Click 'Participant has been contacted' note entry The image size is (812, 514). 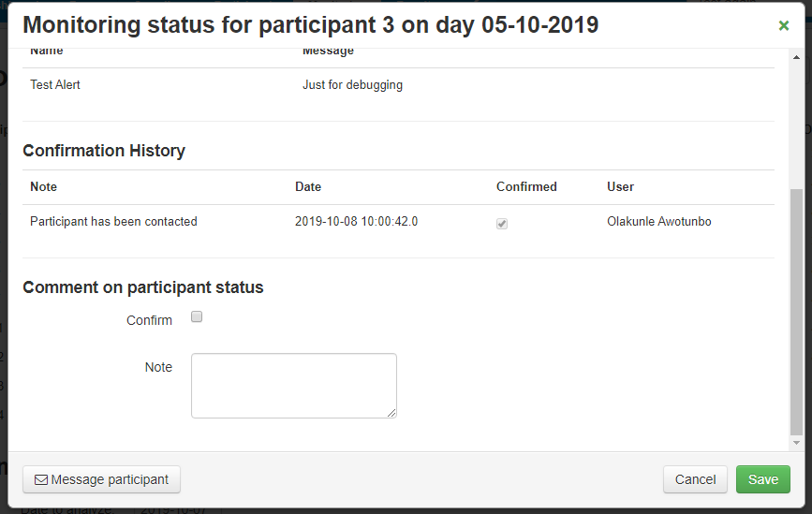click(x=113, y=222)
